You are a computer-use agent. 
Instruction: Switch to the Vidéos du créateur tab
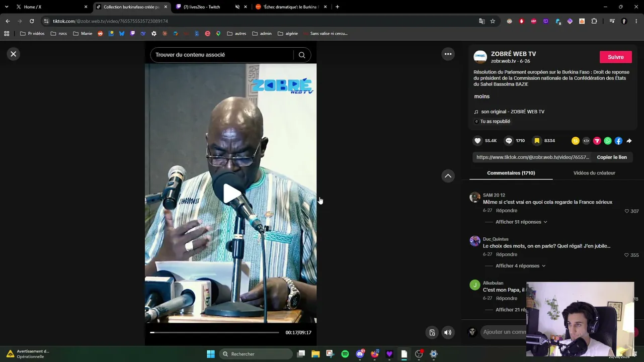594,173
